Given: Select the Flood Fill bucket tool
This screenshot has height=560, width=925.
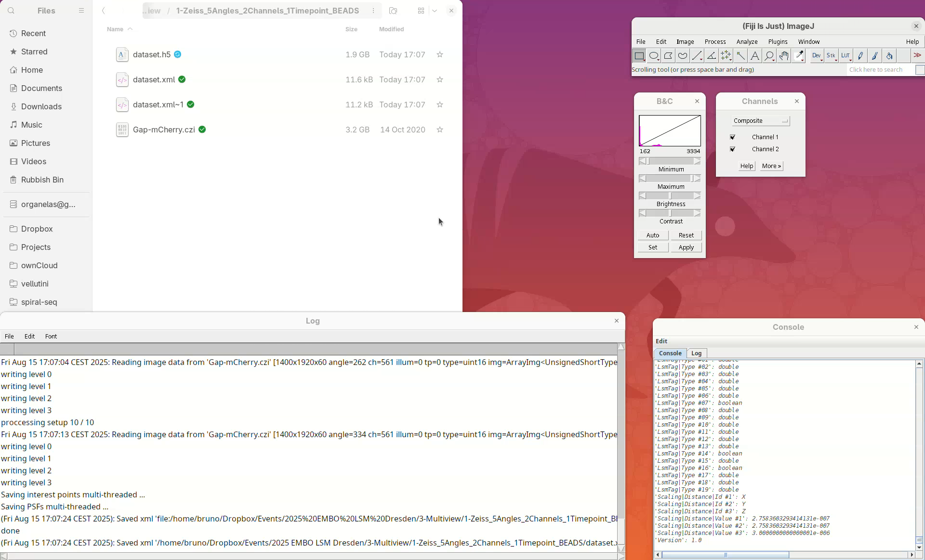Looking at the screenshot, I should tap(889, 56).
